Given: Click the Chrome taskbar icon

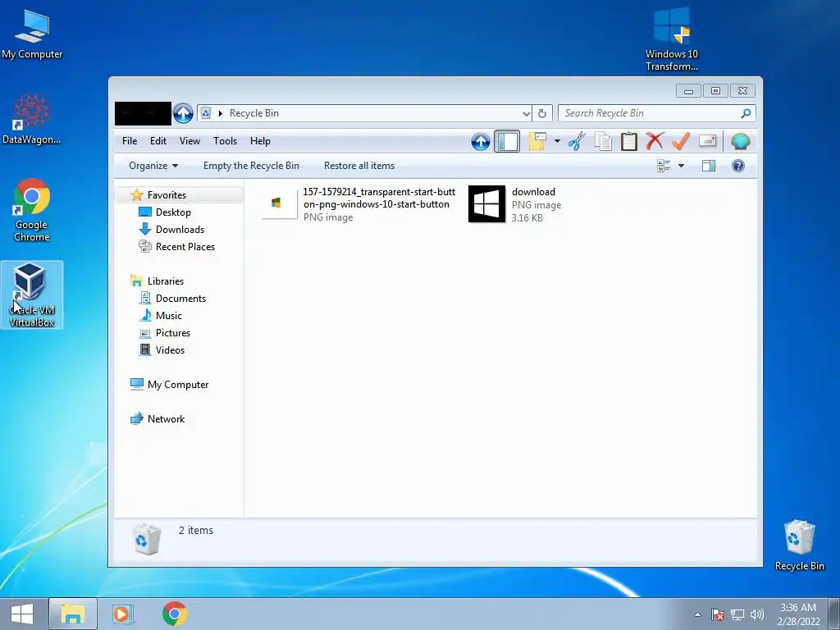Looking at the screenshot, I should (175, 614).
